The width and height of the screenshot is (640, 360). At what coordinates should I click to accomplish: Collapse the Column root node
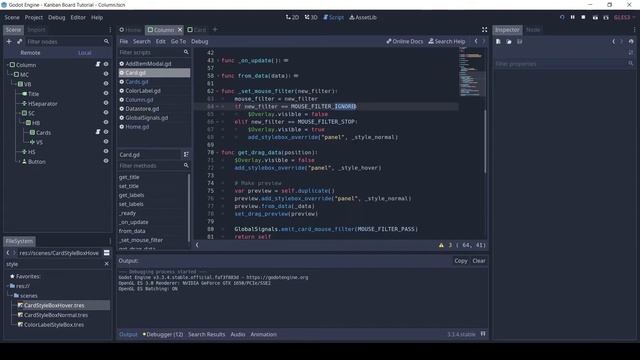[x=8, y=65]
